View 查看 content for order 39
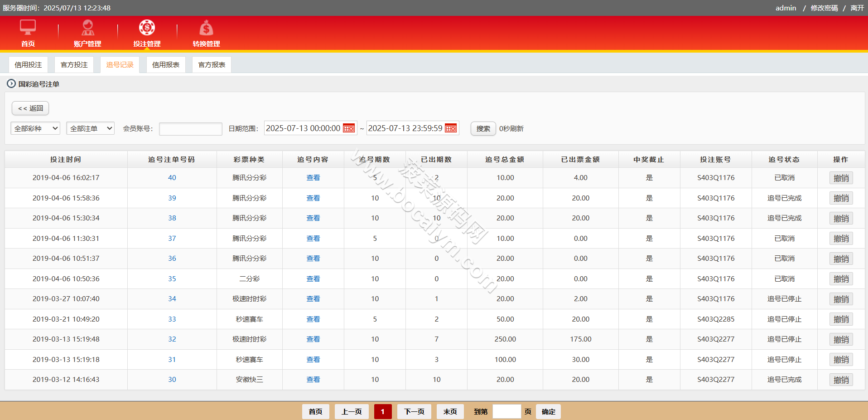 (313, 198)
